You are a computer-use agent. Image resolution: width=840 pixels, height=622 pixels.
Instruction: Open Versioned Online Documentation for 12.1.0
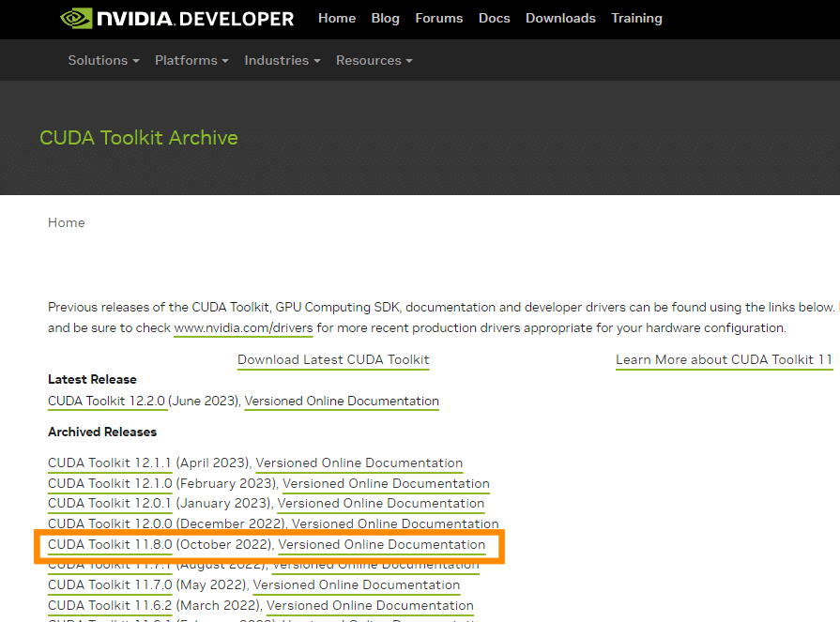click(386, 483)
